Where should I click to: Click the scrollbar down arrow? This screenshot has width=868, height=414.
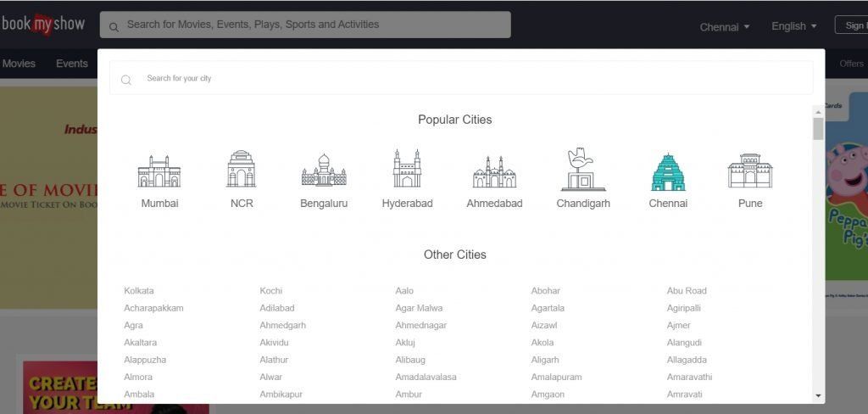(818, 395)
